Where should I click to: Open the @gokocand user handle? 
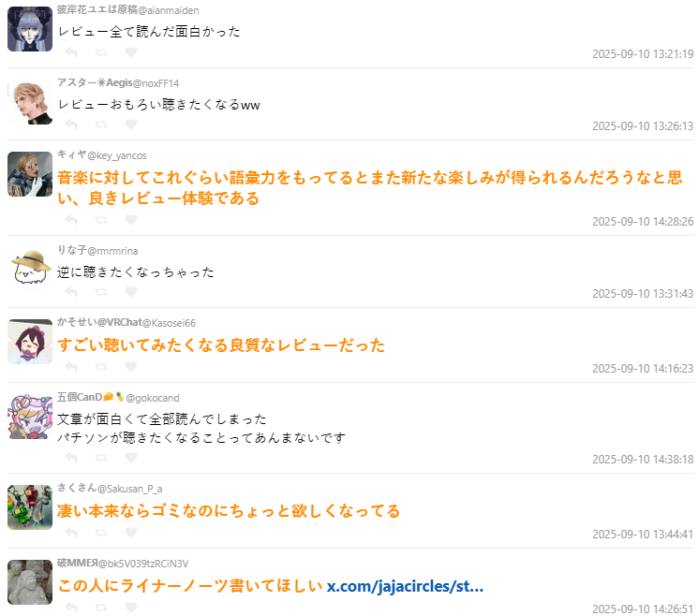(x=153, y=398)
